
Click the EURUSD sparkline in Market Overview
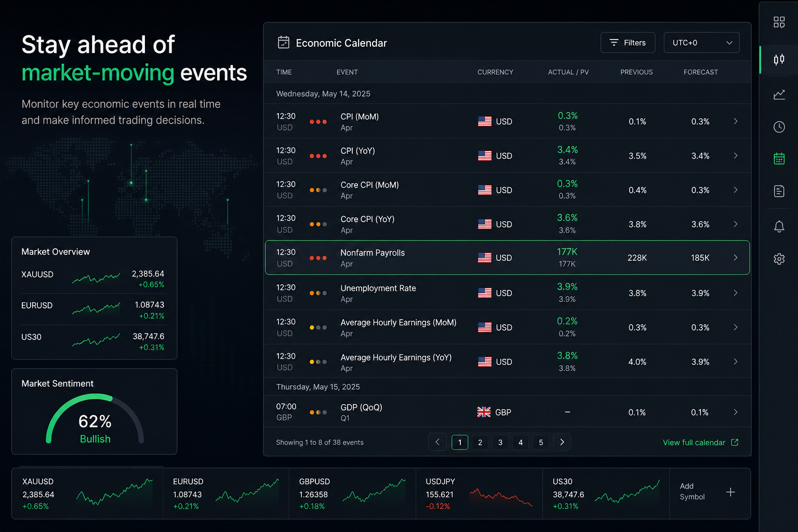pos(96,310)
